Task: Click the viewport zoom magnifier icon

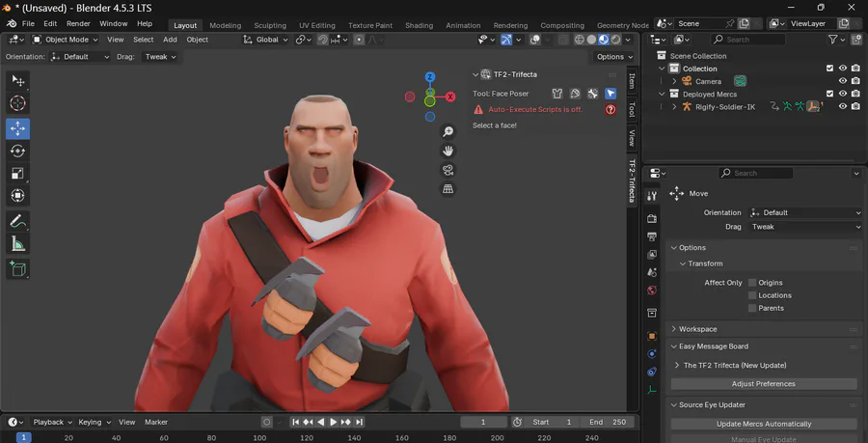Action: pyautogui.click(x=448, y=131)
